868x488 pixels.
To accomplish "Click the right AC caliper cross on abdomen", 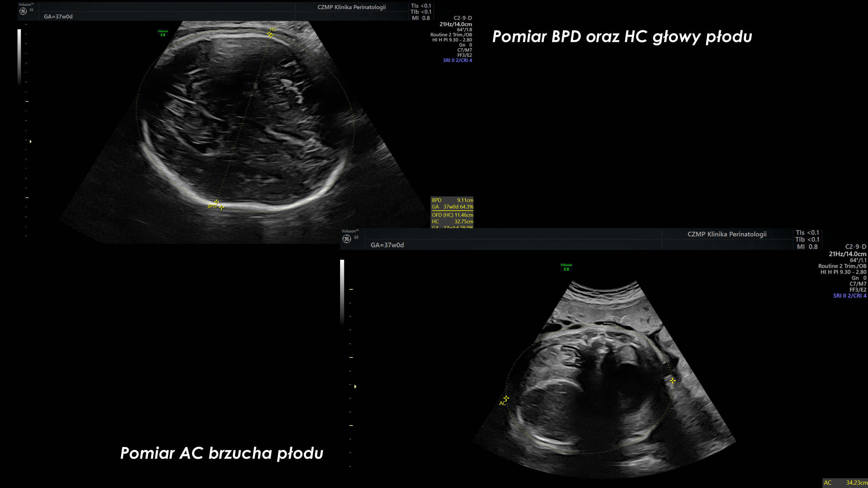I will [x=673, y=381].
